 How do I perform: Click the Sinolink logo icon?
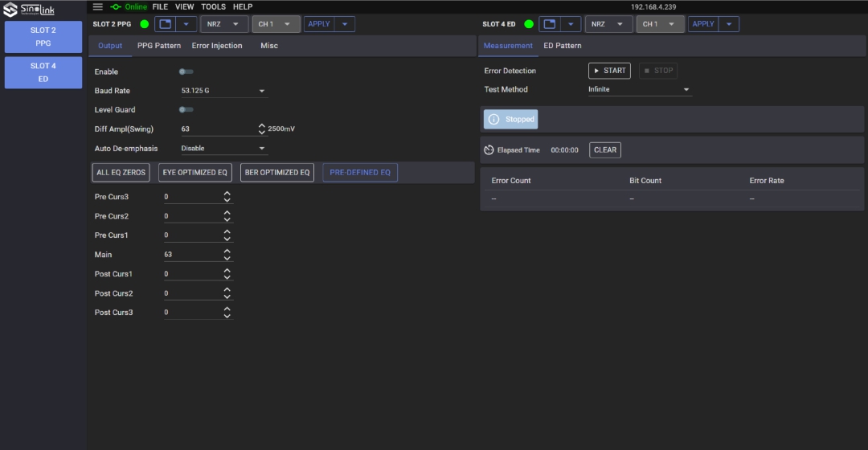point(10,10)
